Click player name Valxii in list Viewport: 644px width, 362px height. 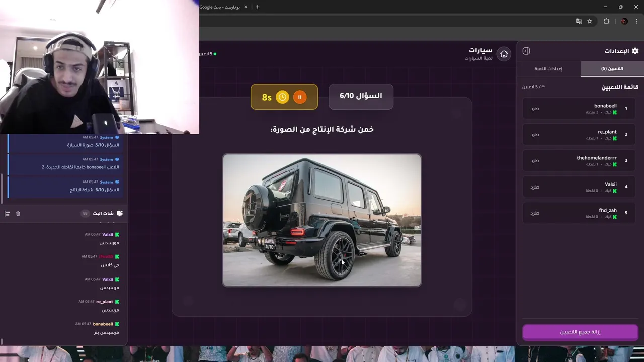[x=611, y=184]
